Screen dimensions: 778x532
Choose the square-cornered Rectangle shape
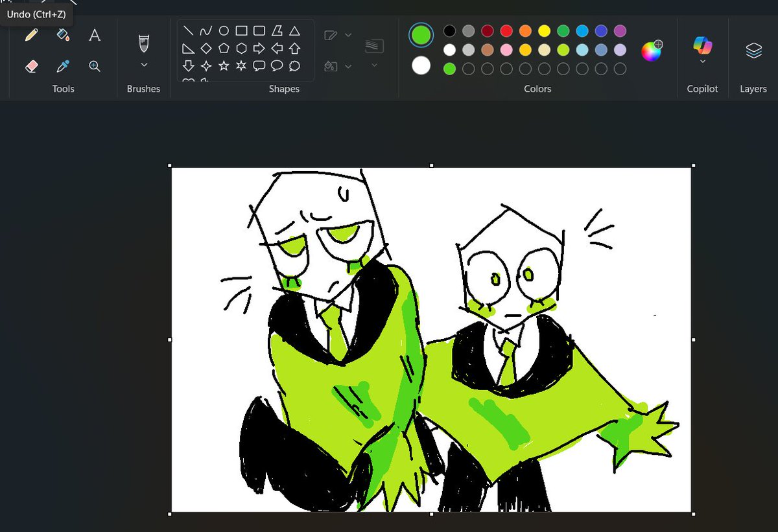tap(241, 30)
